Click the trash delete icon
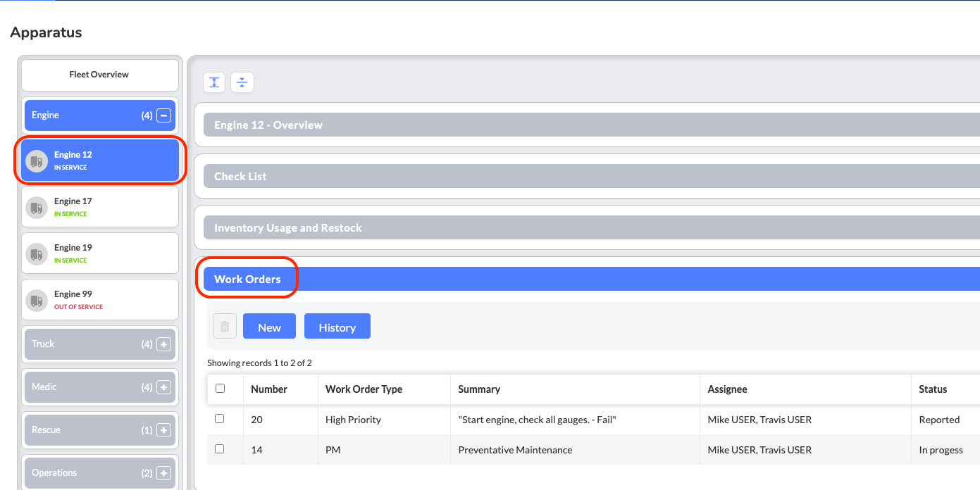This screenshot has height=490, width=980. (225, 327)
